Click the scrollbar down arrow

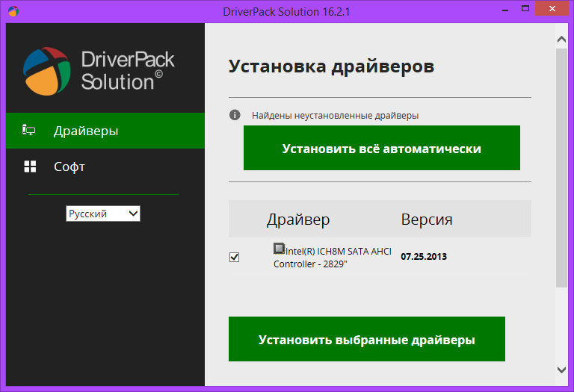tap(562, 370)
